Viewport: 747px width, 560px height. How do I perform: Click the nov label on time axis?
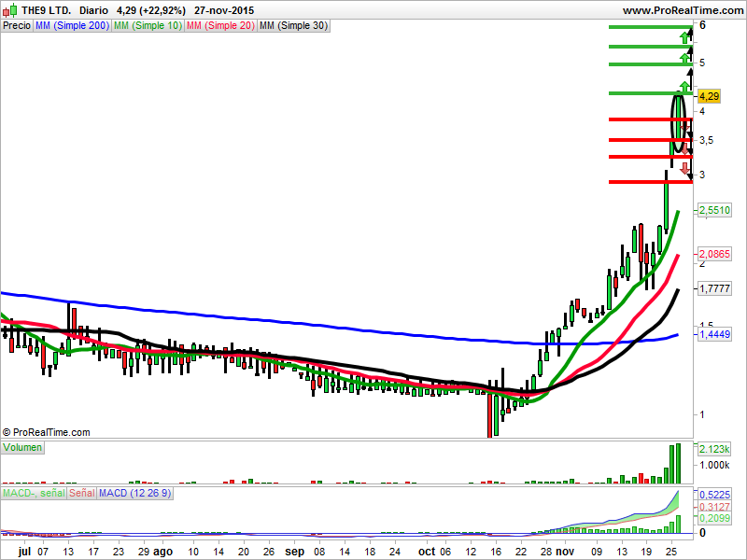point(565,552)
